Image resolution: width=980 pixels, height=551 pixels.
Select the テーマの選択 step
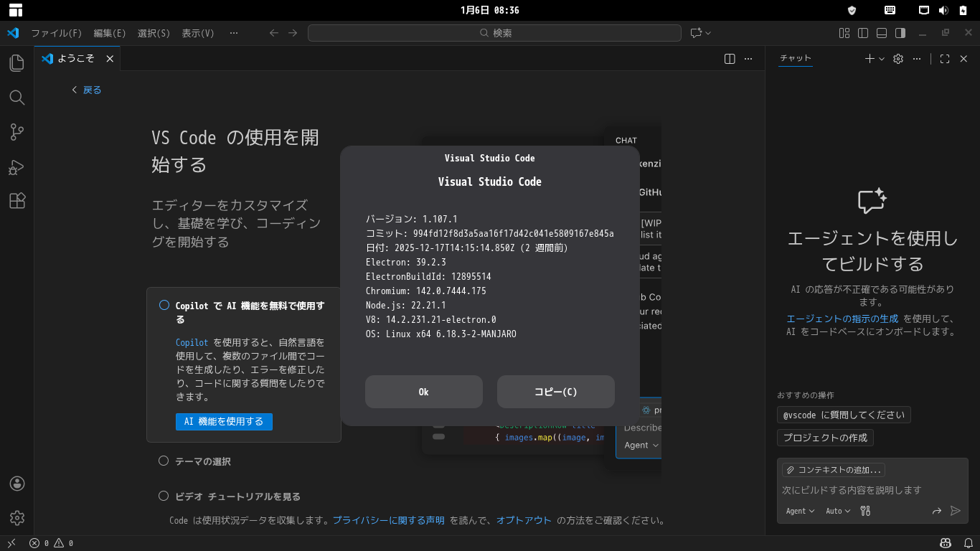(x=203, y=461)
